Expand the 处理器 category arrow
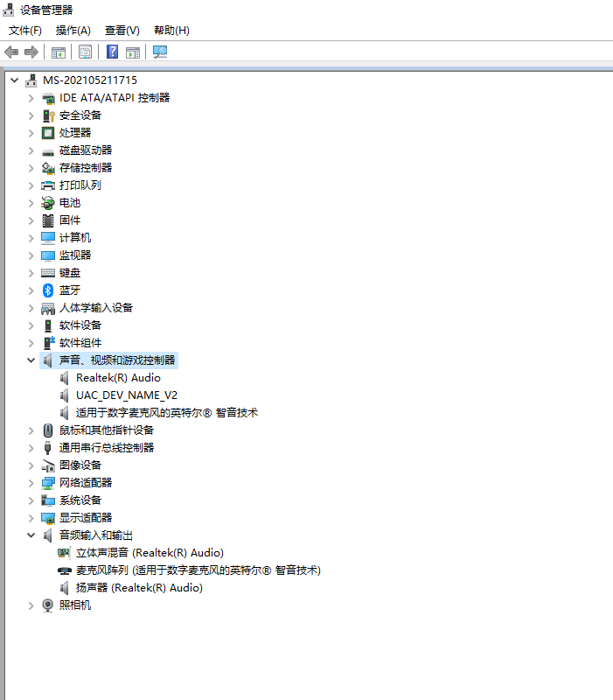 31,133
